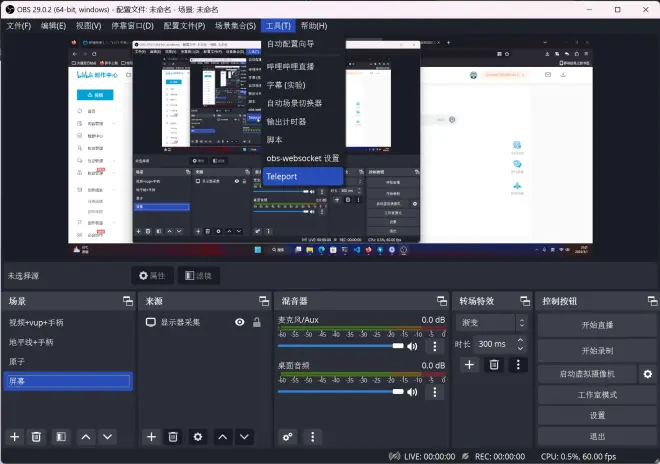660x464 pixels.
Task: Open the 渐变 transition dropdown
Action: tap(492, 323)
